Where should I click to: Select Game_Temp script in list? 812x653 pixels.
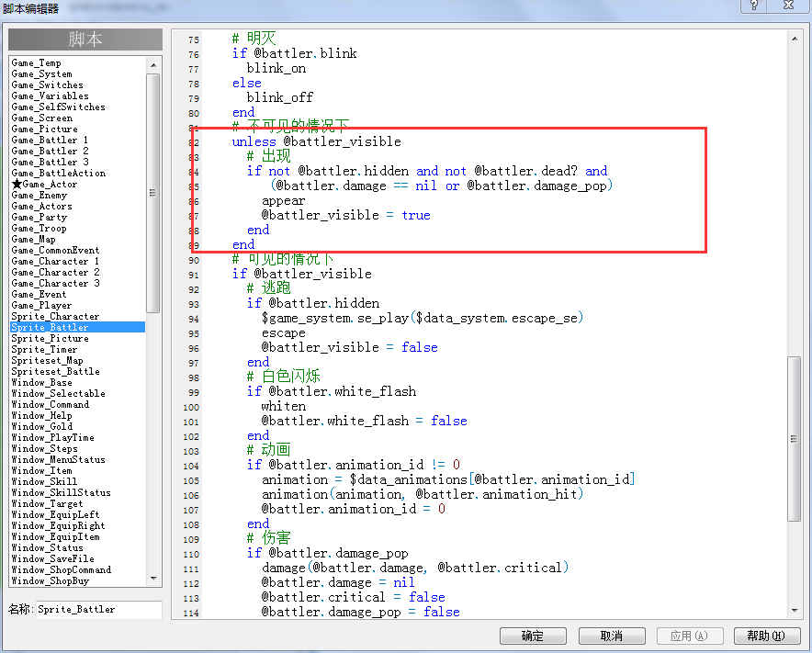pyautogui.click(x=36, y=63)
